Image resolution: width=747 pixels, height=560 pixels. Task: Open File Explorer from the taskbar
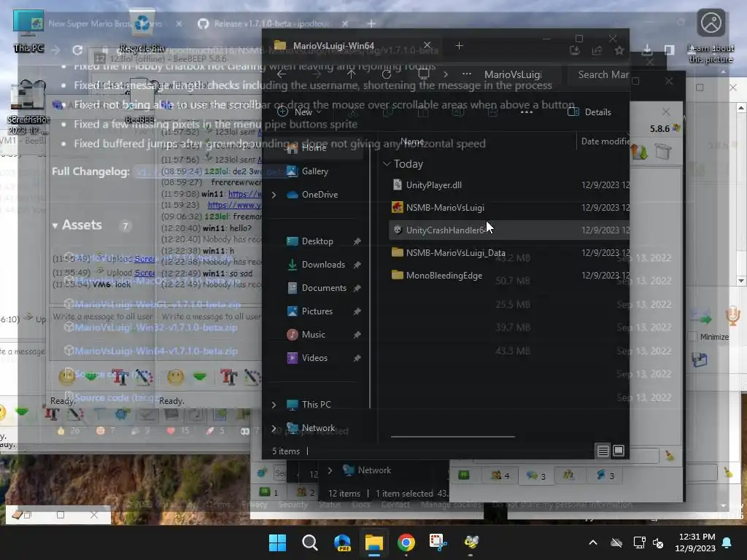tap(374, 542)
